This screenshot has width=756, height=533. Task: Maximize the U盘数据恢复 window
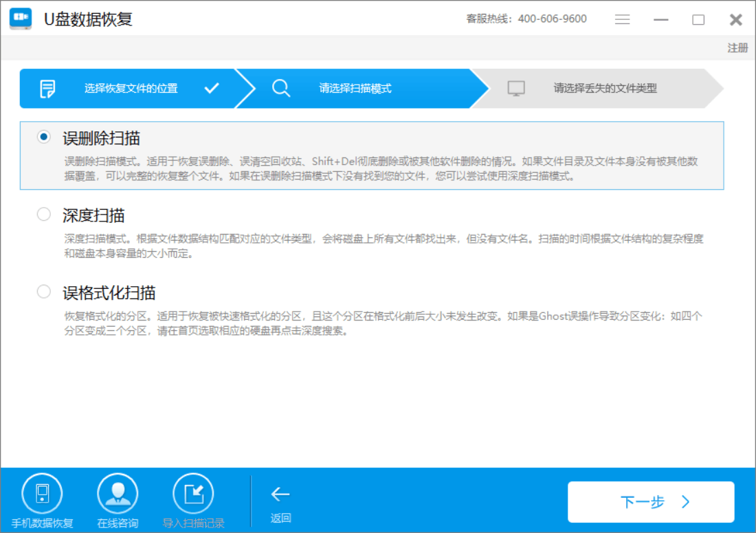click(x=698, y=19)
